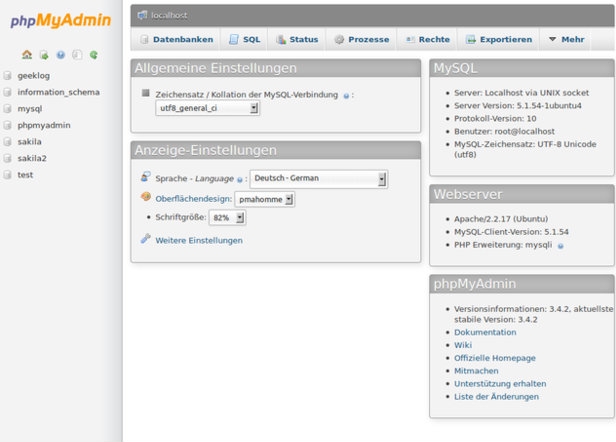Open the Deutsch - German language dropdown

(x=319, y=178)
